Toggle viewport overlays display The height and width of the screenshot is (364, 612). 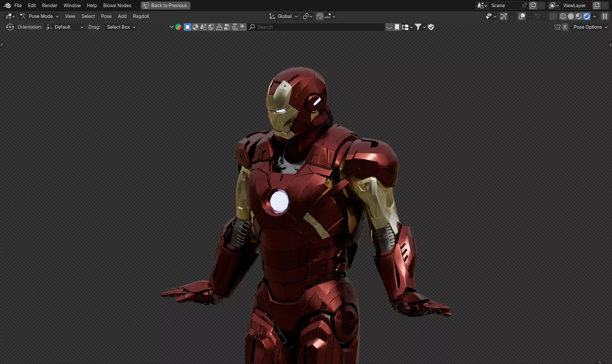522,16
